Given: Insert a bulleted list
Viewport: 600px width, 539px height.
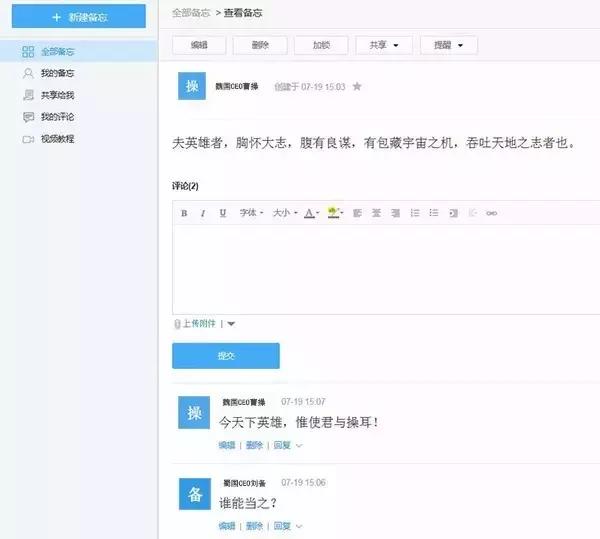Looking at the screenshot, I should pyautogui.click(x=434, y=213).
